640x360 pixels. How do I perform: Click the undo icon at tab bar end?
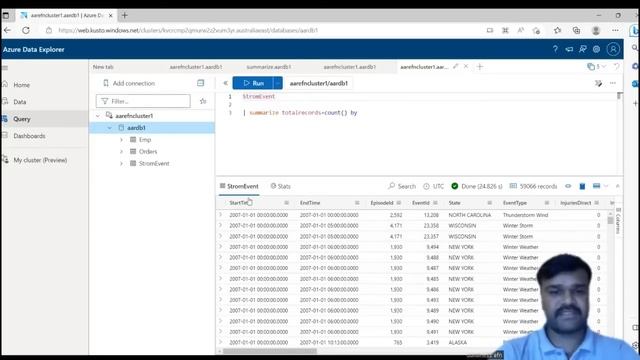coord(616,67)
